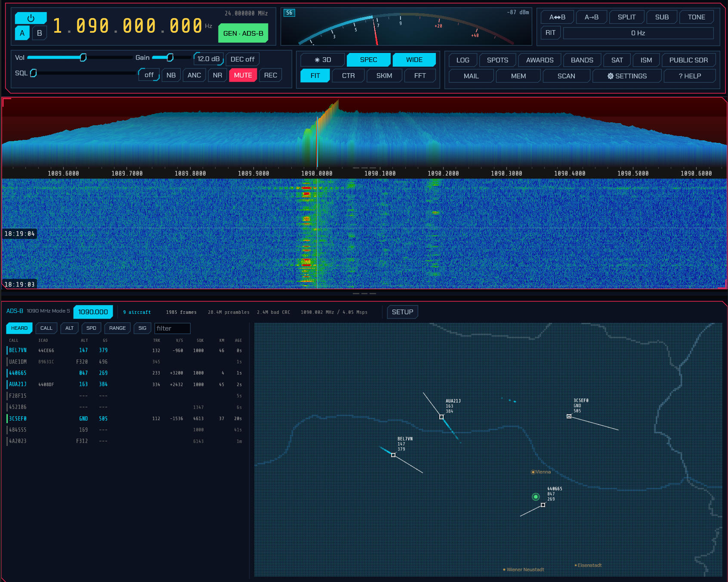The height and width of the screenshot is (582, 728).
Task: Click receiver location marker near Vienna
Action: (536, 497)
